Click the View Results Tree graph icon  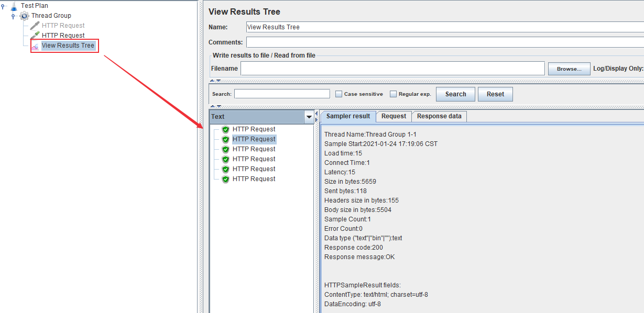(35, 46)
